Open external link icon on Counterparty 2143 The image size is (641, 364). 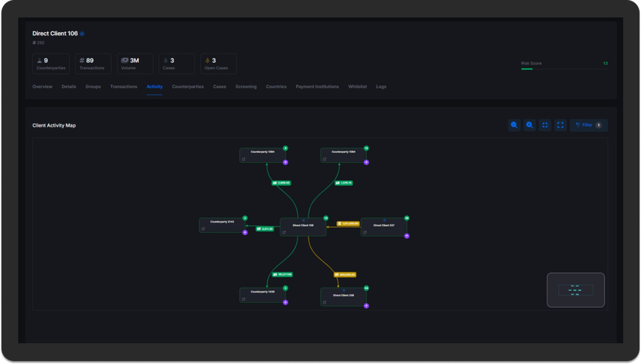[203, 229]
